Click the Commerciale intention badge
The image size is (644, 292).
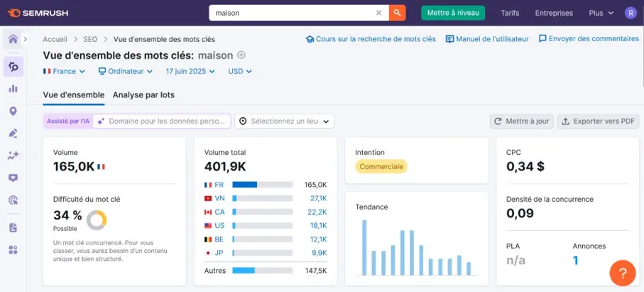tap(381, 166)
